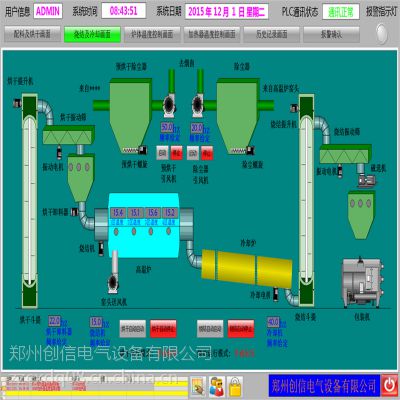Start the 预烘干引风机 with gray start button
The image size is (400, 400).
click(x=162, y=153)
